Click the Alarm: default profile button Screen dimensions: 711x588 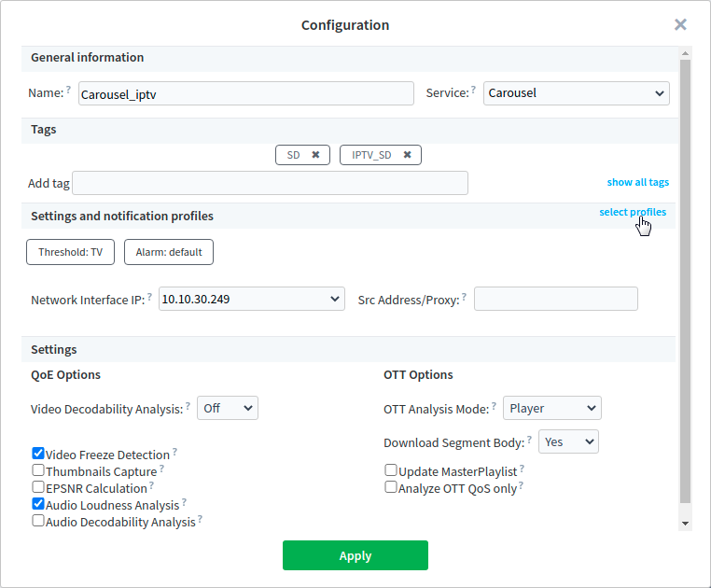coord(169,252)
